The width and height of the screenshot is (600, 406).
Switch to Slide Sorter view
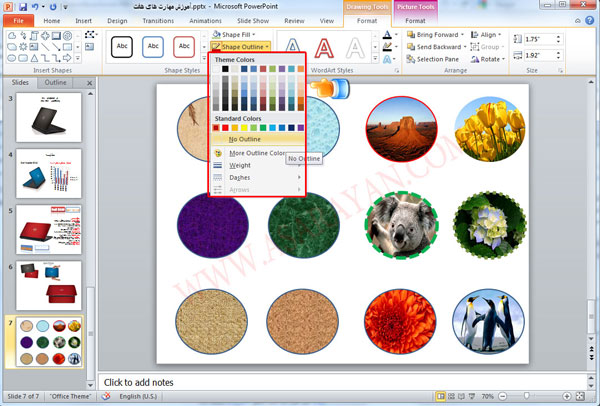[x=453, y=397]
